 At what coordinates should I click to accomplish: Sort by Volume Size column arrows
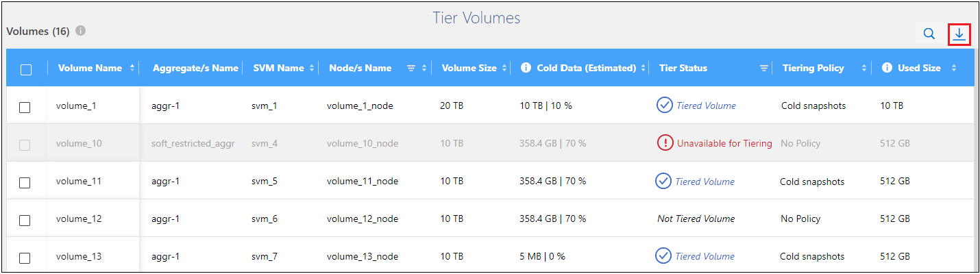(x=506, y=68)
